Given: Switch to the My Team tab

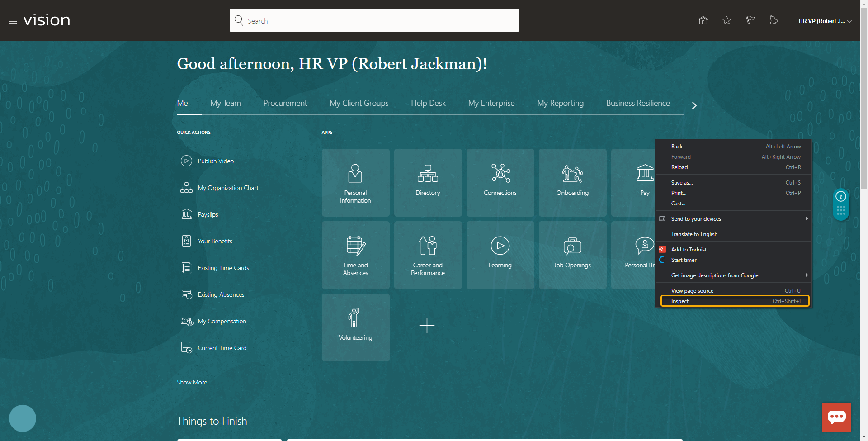Looking at the screenshot, I should tap(226, 103).
